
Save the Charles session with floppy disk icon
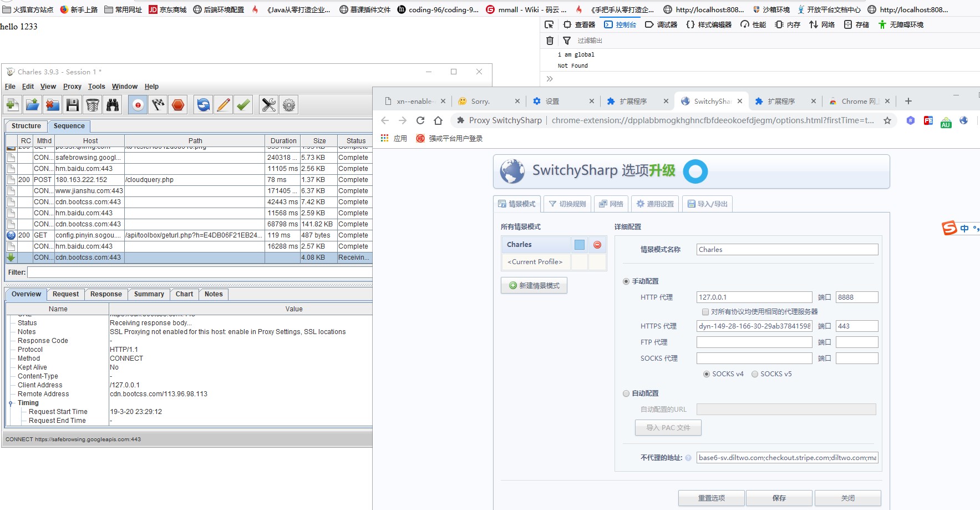coord(73,105)
